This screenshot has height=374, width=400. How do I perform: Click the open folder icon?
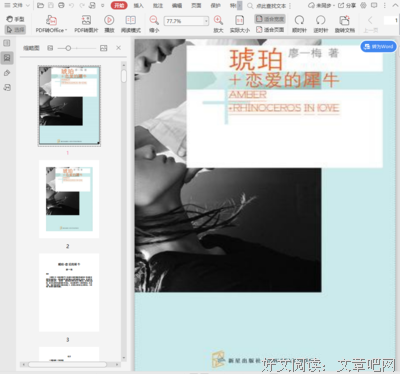(40, 5)
